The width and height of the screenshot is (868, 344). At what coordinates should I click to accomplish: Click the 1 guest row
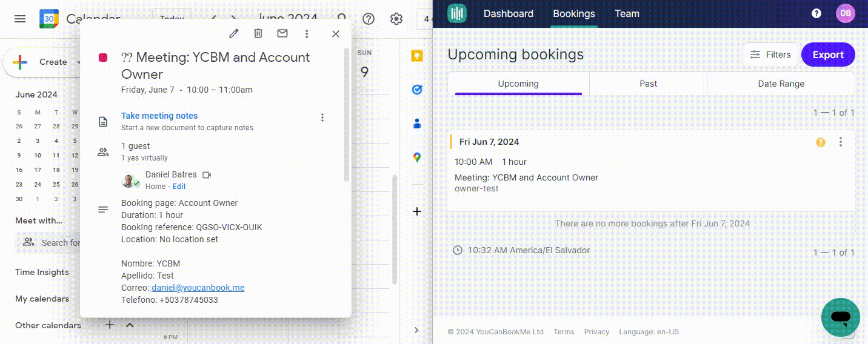pyautogui.click(x=135, y=146)
